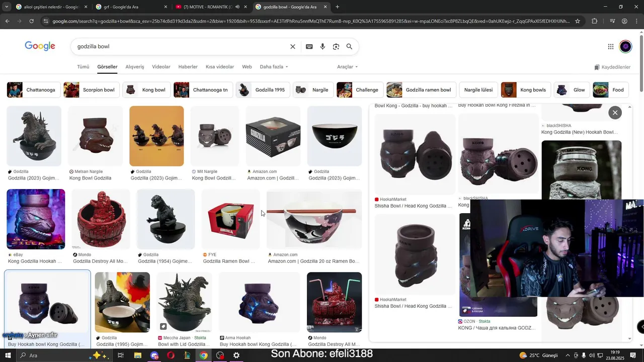Select the Nargile lülesi chip

478,90
